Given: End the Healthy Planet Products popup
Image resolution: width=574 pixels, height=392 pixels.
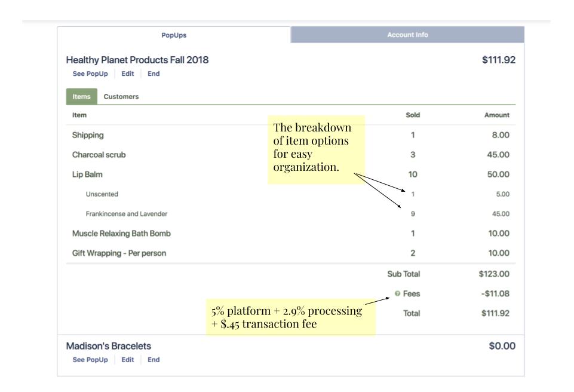Looking at the screenshot, I should point(154,73).
